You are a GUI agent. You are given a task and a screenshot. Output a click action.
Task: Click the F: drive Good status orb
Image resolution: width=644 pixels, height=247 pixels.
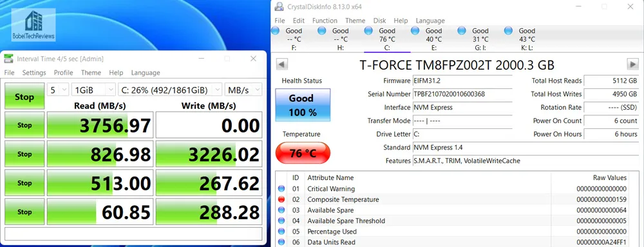point(275,30)
